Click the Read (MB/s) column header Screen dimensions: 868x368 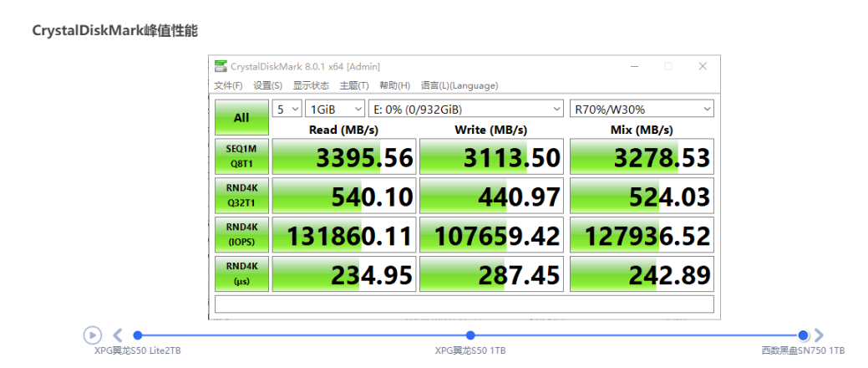[343, 130]
